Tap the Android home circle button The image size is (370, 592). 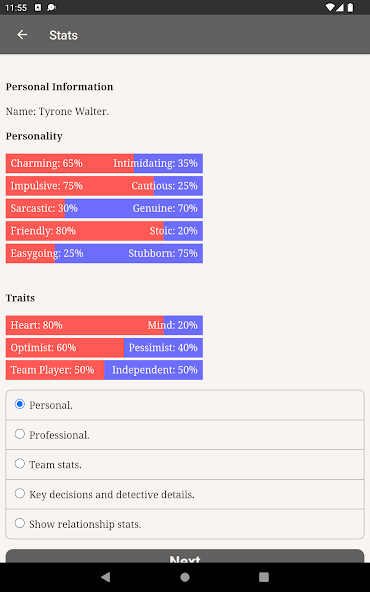(x=185, y=577)
